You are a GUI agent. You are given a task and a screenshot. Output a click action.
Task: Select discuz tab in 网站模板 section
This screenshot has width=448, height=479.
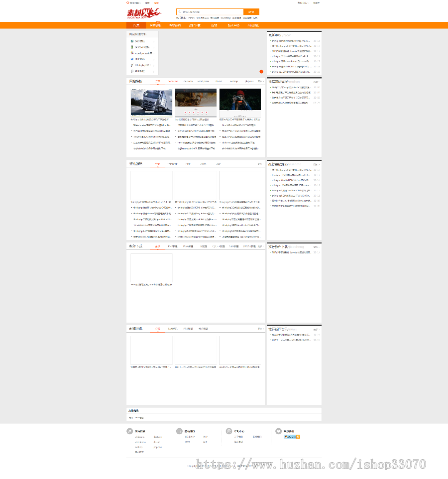219,81
